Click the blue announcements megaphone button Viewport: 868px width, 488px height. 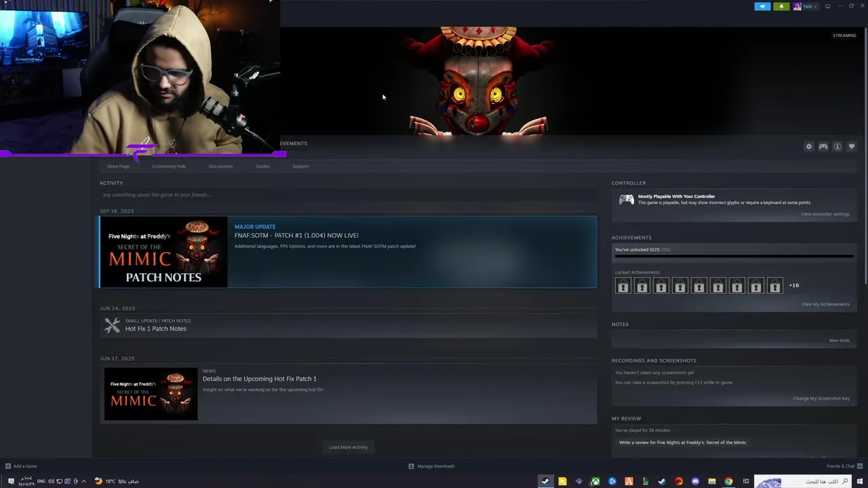pos(762,6)
